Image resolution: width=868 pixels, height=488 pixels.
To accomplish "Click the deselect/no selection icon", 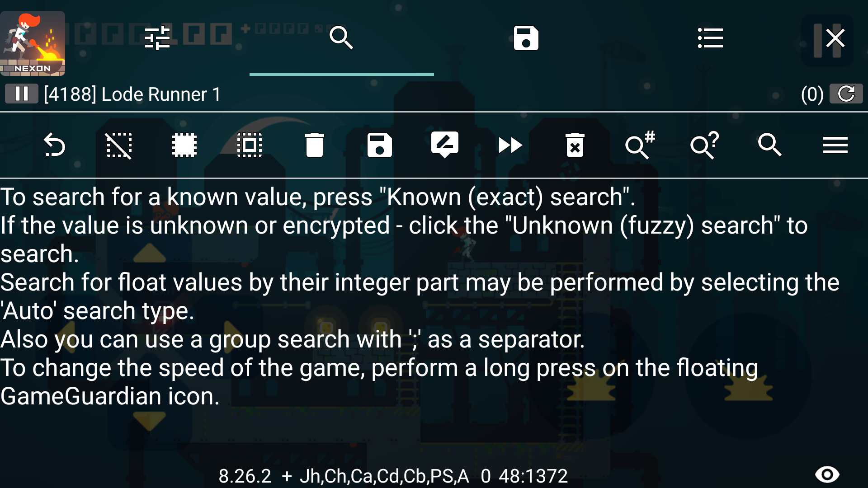I will pyautogui.click(x=118, y=145).
